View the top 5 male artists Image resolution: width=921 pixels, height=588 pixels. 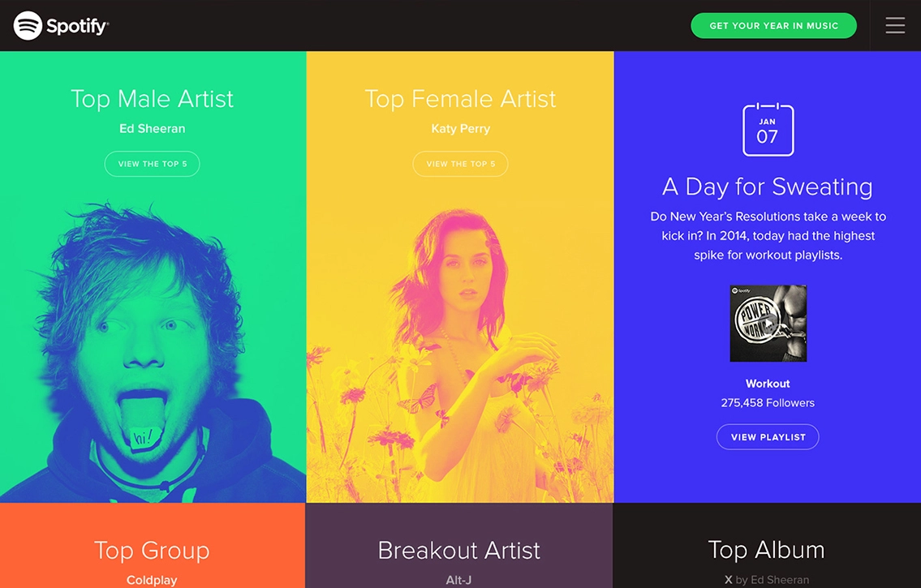(152, 164)
